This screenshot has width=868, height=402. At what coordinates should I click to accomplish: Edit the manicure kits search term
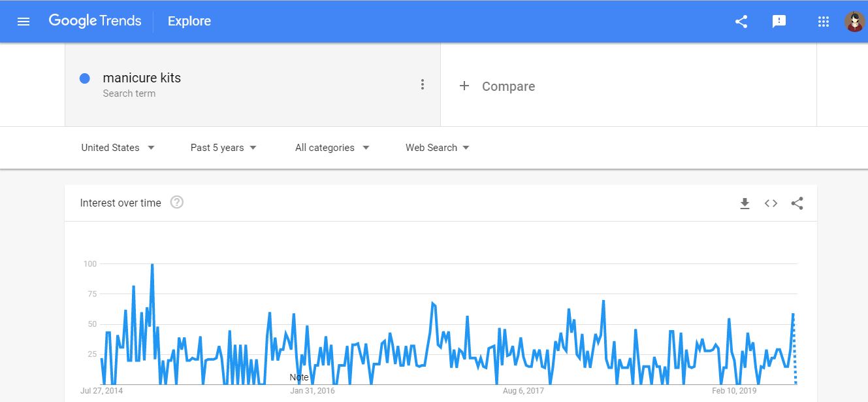point(142,78)
